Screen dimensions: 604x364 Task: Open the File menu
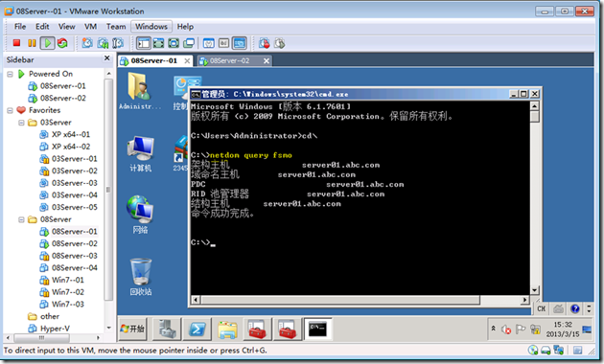pos(20,27)
